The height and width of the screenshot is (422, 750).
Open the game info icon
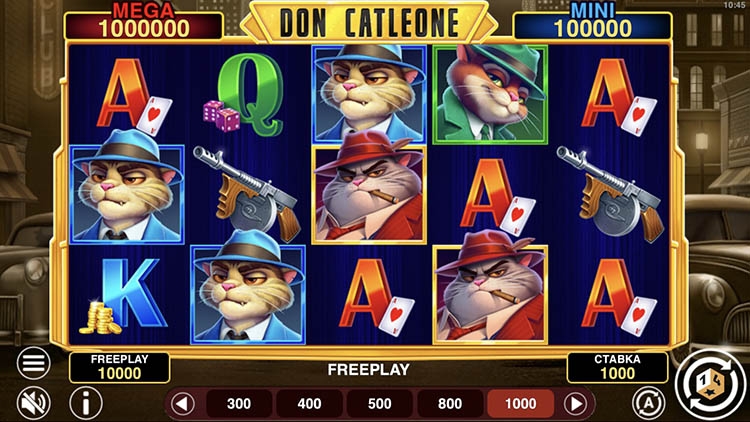point(86,403)
